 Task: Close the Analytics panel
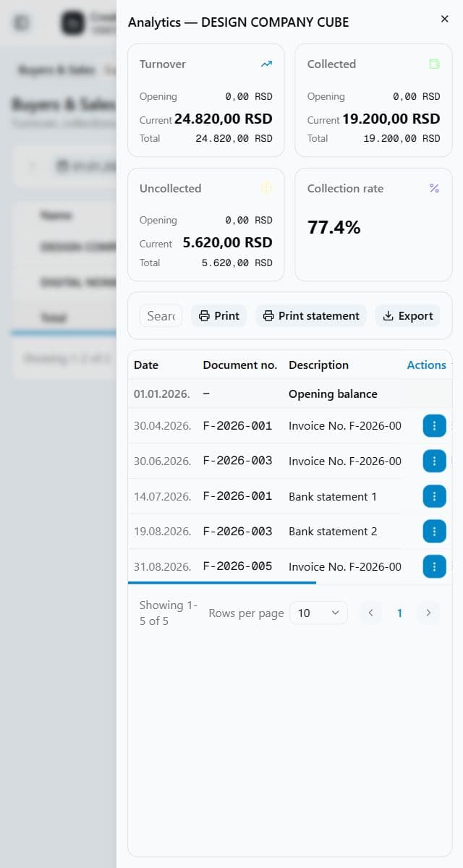[444, 19]
